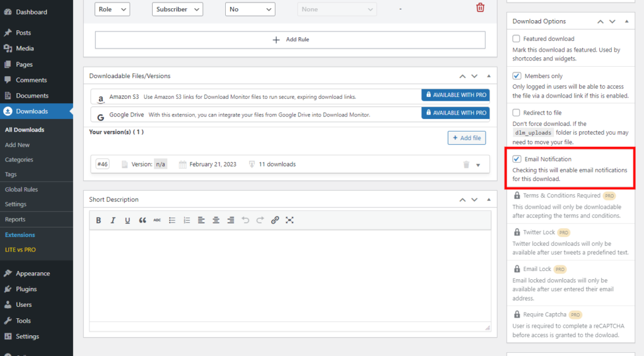
Task: Click the Add Rule button
Action: (290, 40)
